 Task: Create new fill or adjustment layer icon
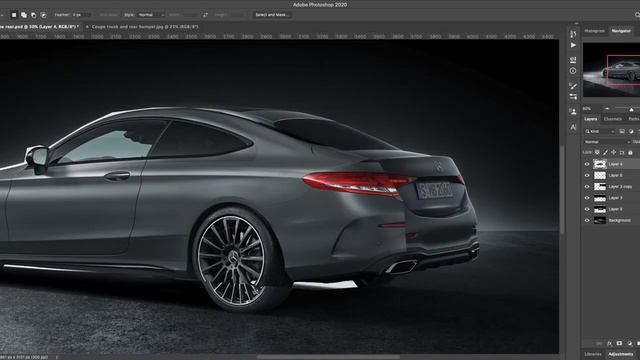pos(629,344)
